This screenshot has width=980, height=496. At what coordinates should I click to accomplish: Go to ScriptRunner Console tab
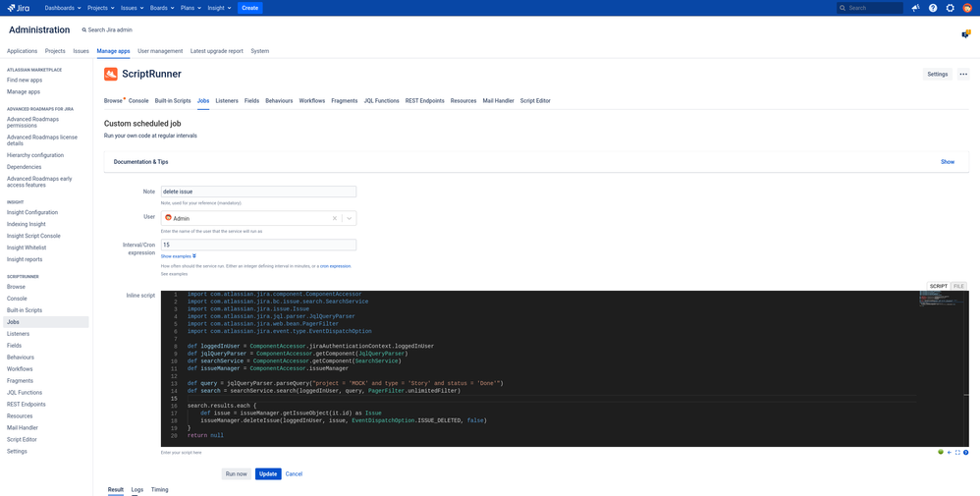click(x=138, y=101)
